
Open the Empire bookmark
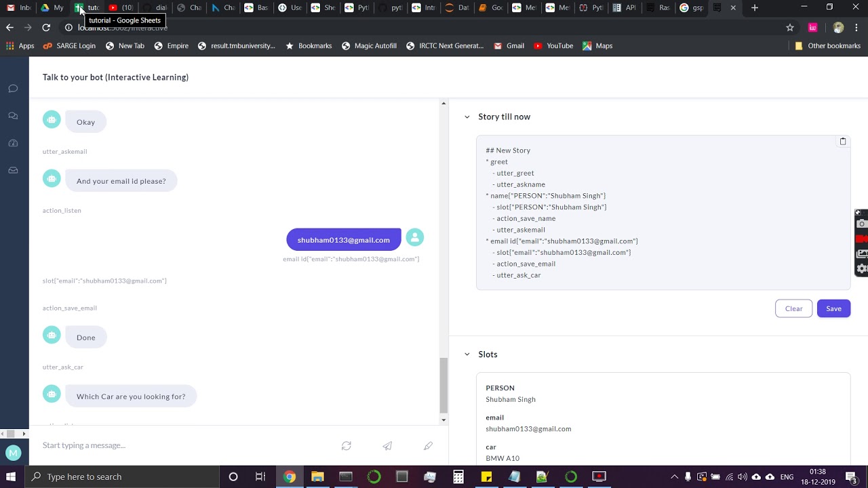pos(171,46)
